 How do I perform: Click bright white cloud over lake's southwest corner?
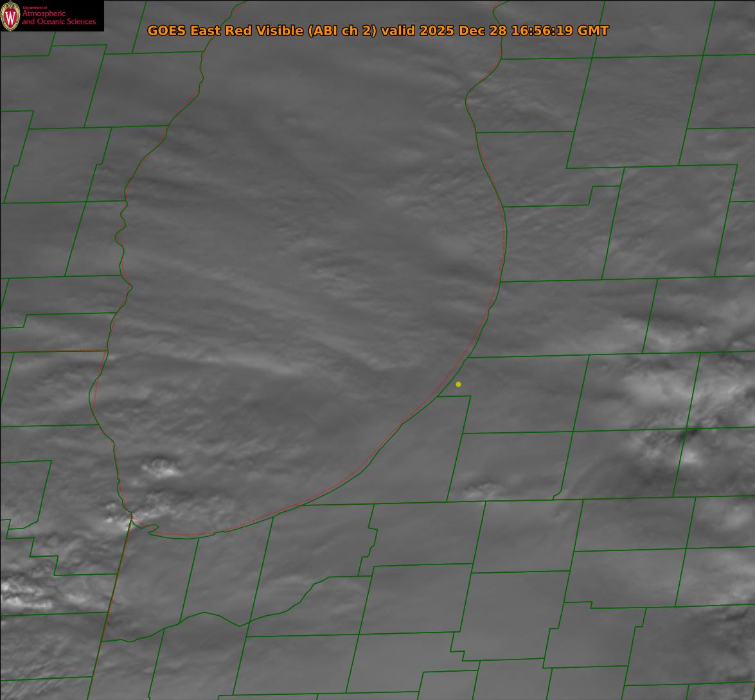(161, 469)
